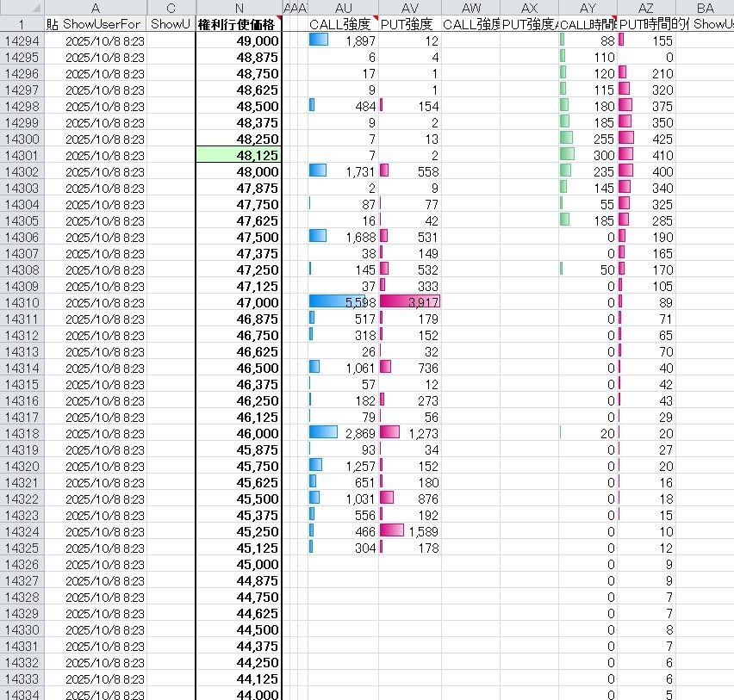The height and width of the screenshot is (700, 734).
Task: Select the PUT強度 header cell in column AV
Action: click(410, 24)
